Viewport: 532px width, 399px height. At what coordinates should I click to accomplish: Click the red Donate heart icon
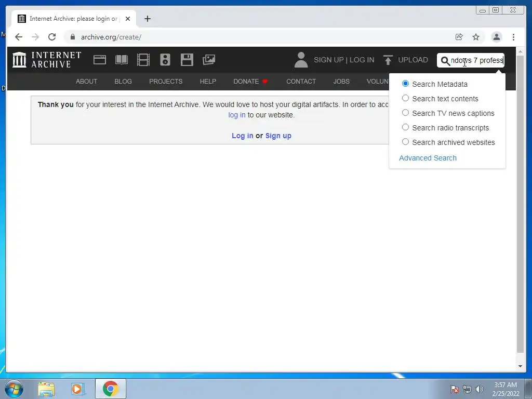pyautogui.click(x=265, y=82)
